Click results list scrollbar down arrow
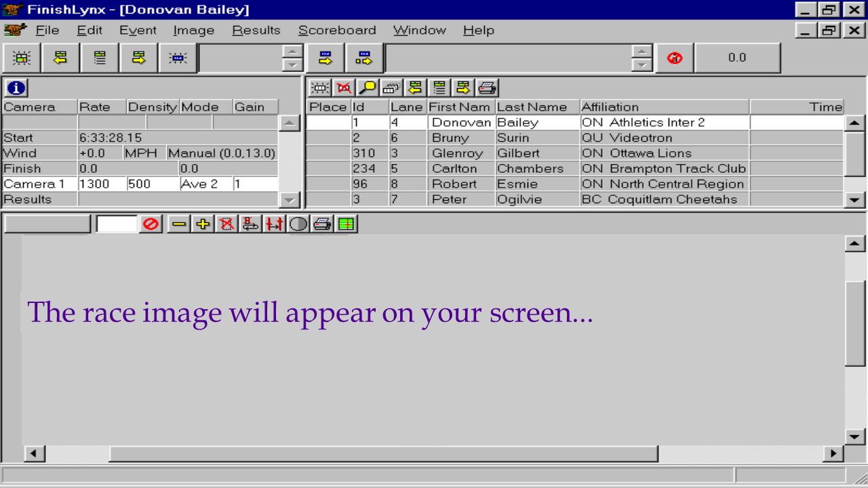868x488 pixels. click(x=856, y=200)
